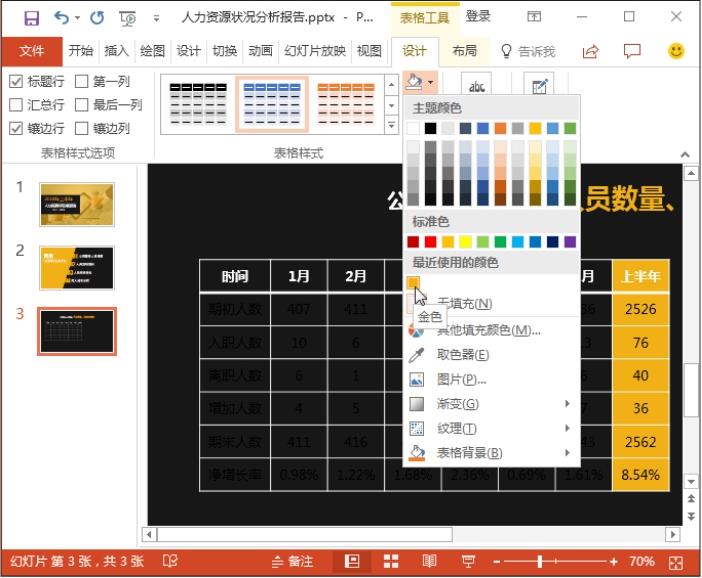Click the Save icon in title bar
Viewport: 702px width, 578px height.
pos(31,17)
